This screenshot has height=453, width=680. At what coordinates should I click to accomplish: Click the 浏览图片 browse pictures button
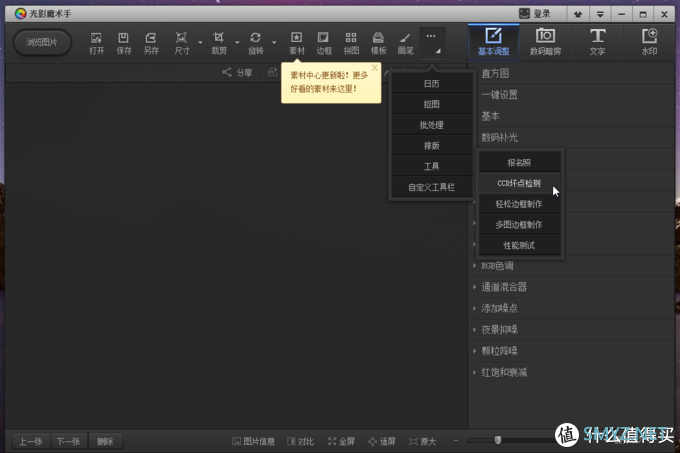[42, 42]
